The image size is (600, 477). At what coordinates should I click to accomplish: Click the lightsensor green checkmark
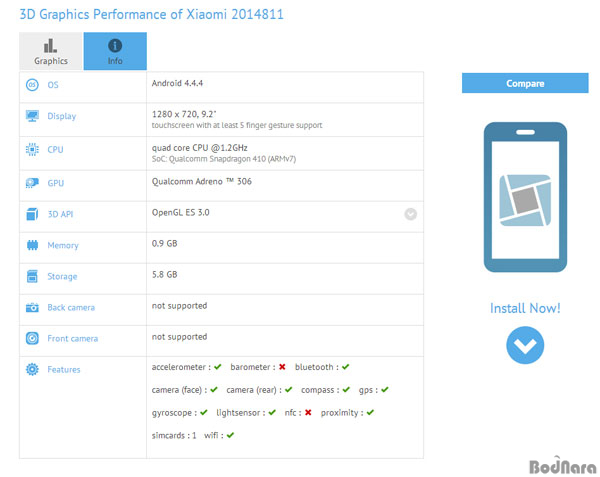click(272, 412)
